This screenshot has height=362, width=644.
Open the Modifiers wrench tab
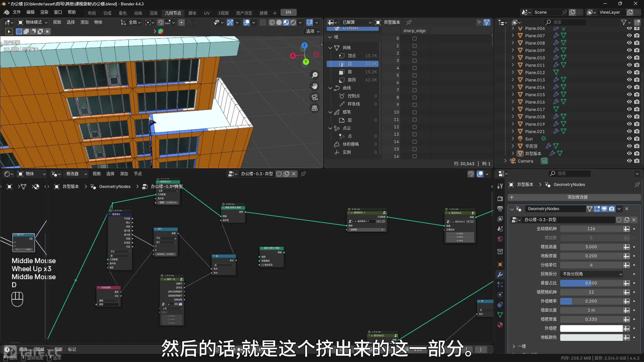500,275
